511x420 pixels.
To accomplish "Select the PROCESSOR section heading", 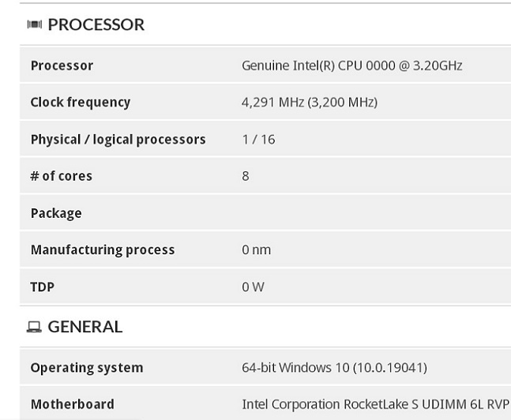I will [x=96, y=24].
